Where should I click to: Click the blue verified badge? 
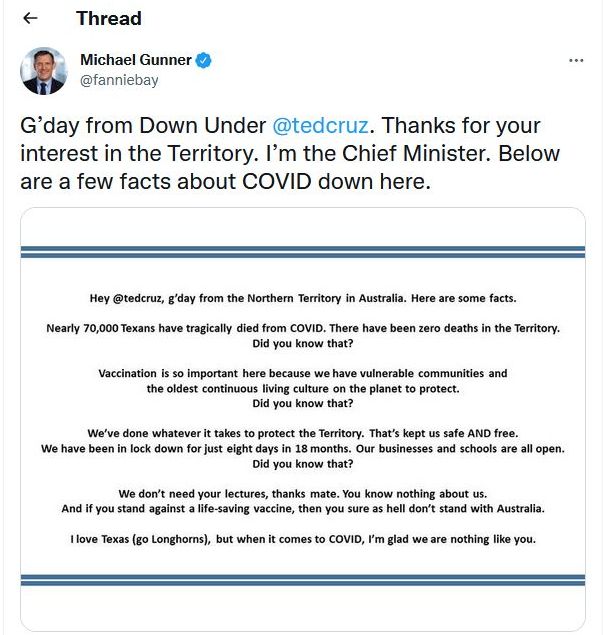[x=203, y=61]
